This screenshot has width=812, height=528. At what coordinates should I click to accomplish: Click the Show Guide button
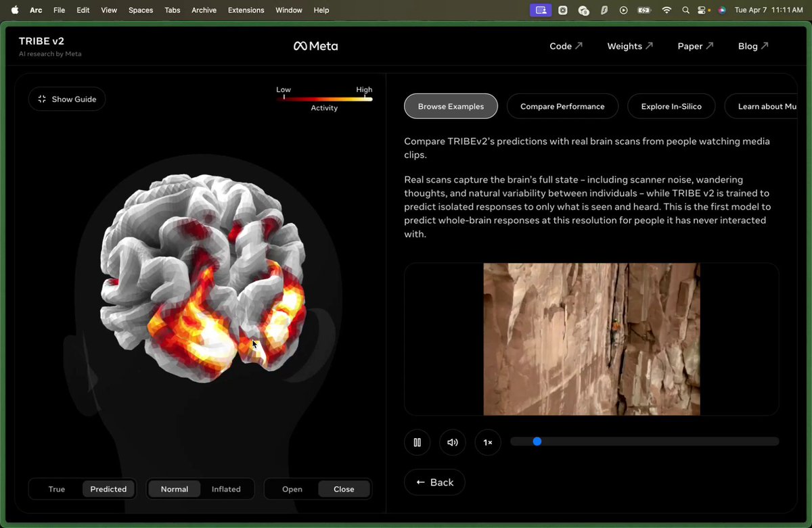(67, 99)
